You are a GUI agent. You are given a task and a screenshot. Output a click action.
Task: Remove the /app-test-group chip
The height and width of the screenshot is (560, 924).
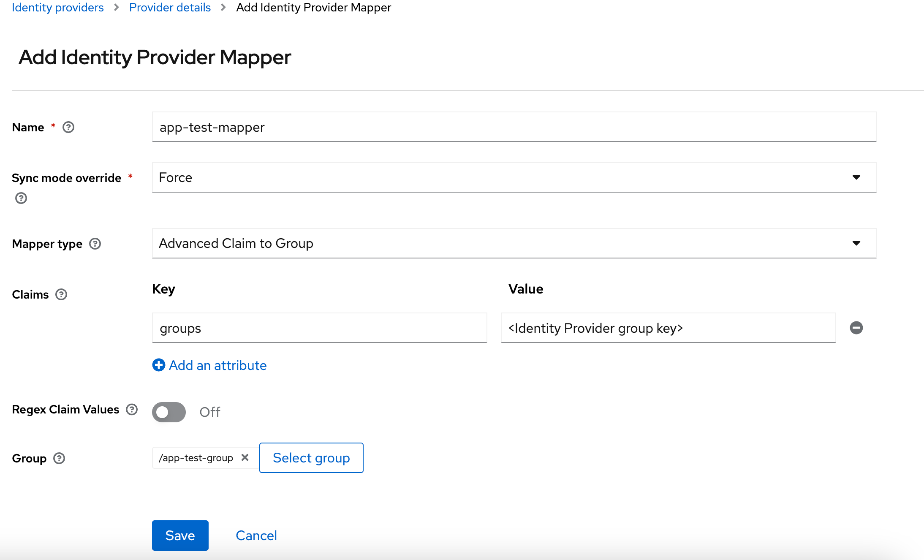pyautogui.click(x=245, y=457)
